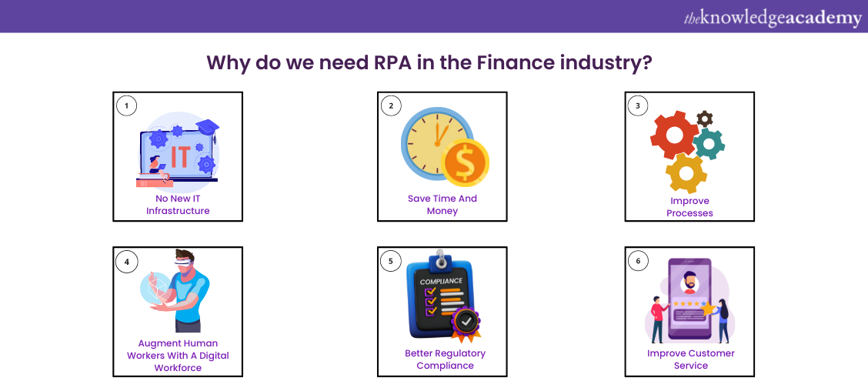Click the 'Why do we need RPA' heading
This screenshot has width=868, height=388.
coord(429,62)
